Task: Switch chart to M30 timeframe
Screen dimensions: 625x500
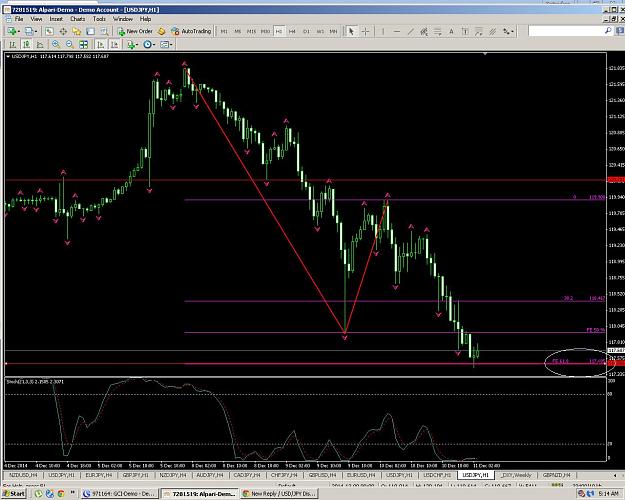Action: (265, 31)
